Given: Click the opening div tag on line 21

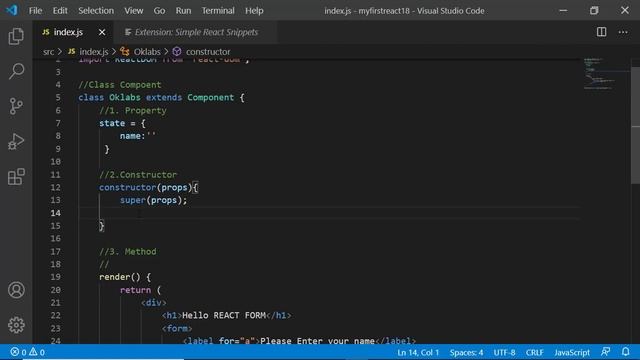Looking at the screenshot, I should pos(153,303).
